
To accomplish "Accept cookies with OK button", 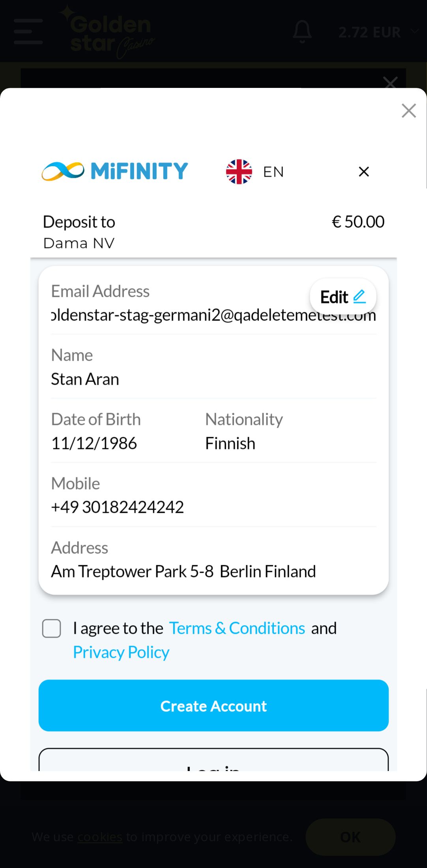I will pyautogui.click(x=350, y=837).
